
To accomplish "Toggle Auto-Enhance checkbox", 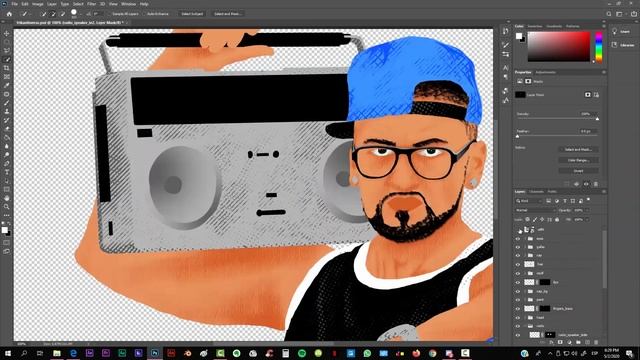I will click(x=145, y=14).
